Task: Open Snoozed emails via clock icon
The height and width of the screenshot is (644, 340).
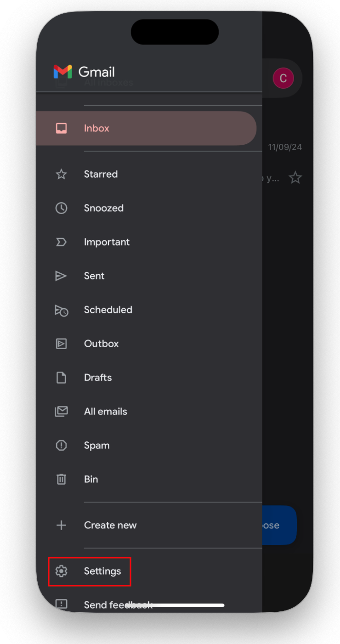Action: click(x=61, y=208)
